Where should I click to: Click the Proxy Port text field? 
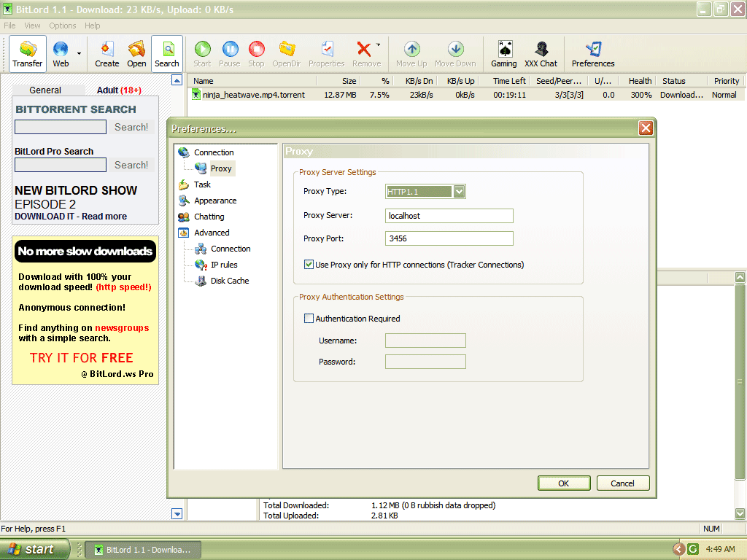point(449,238)
